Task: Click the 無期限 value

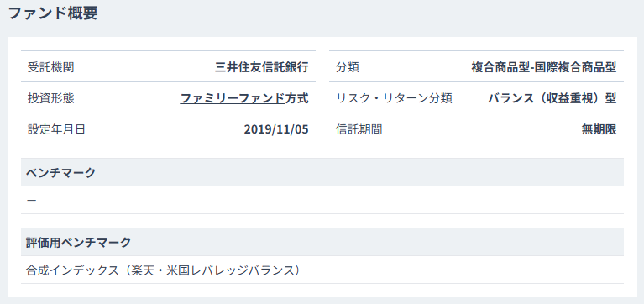Action: (x=599, y=129)
